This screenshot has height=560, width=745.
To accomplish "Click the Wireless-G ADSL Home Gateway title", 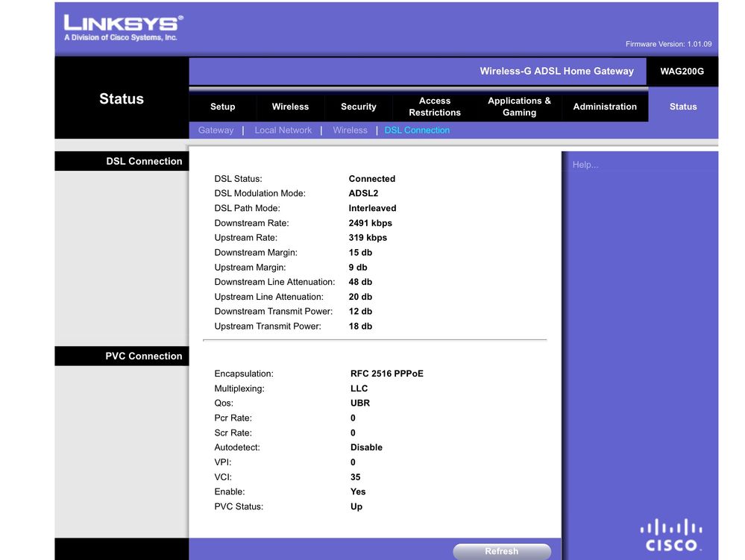I will pos(556,72).
